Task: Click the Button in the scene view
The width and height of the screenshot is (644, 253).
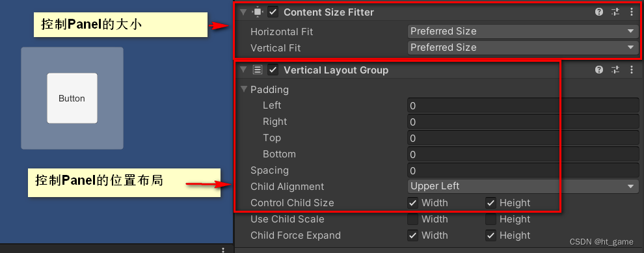Action: coord(72,98)
